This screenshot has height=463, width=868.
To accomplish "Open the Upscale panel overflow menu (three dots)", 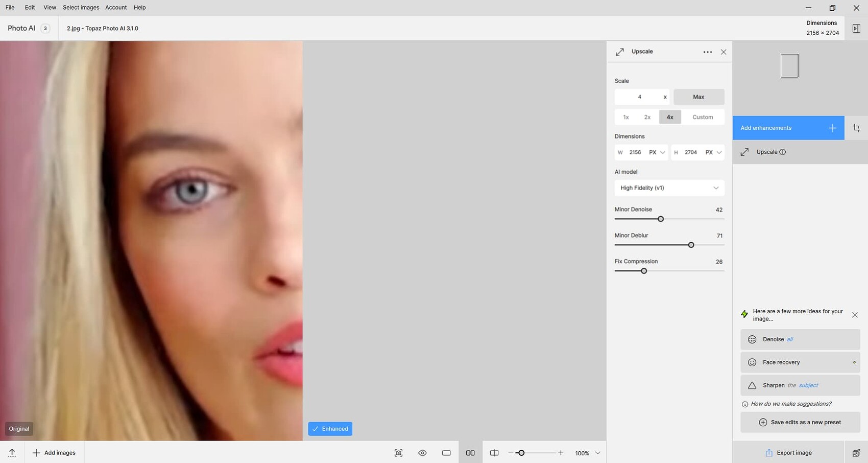I will pos(708,52).
